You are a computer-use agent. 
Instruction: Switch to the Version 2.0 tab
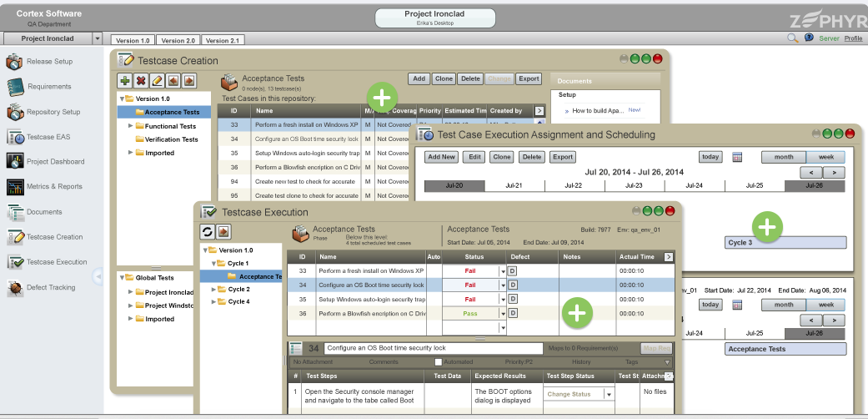(x=178, y=40)
